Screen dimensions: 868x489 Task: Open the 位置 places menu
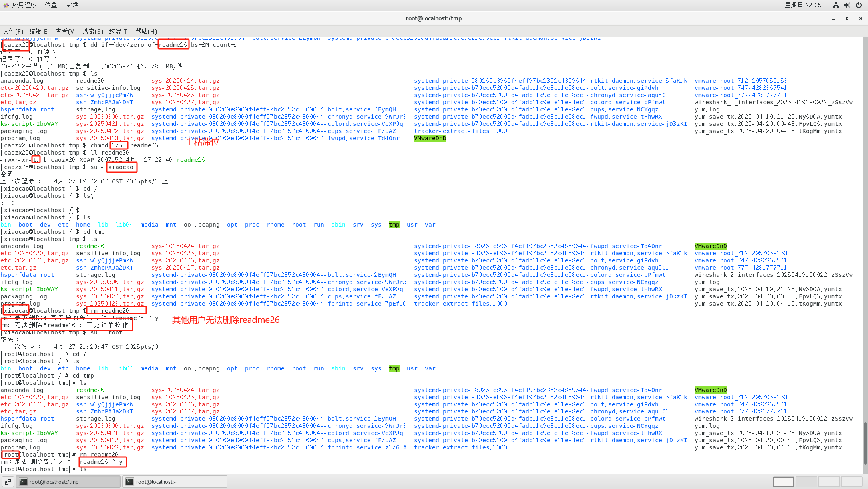click(51, 5)
